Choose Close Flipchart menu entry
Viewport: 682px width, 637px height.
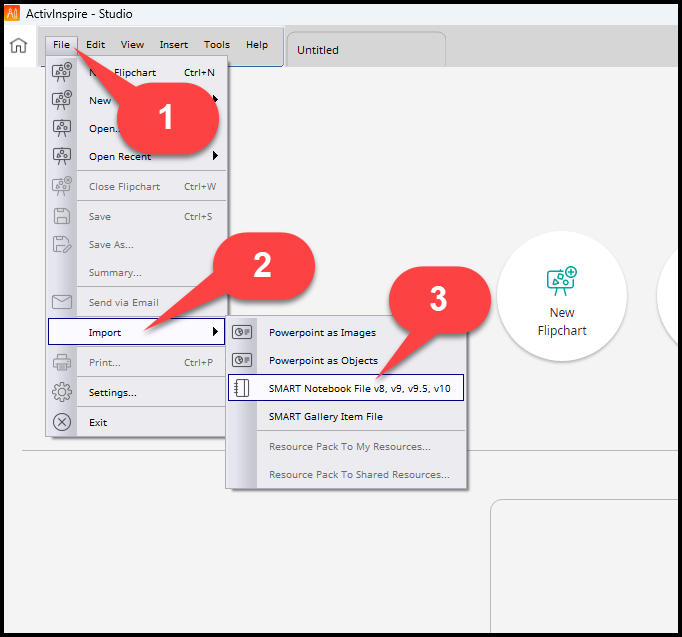pyautogui.click(x=137, y=187)
